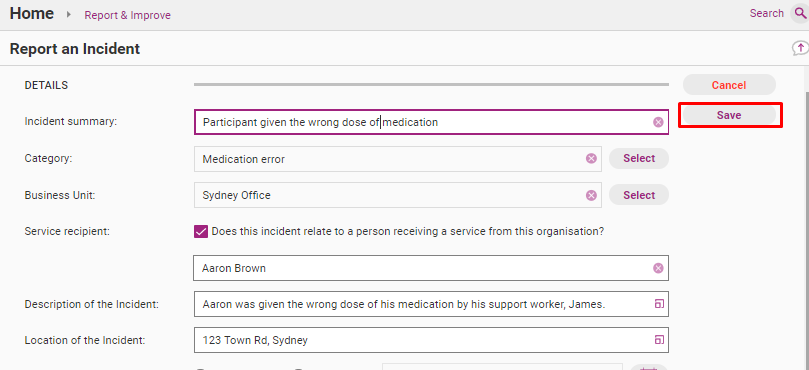Click the Search link text
Image resolution: width=809 pixels, height=370 pixels.
(766, 13)
